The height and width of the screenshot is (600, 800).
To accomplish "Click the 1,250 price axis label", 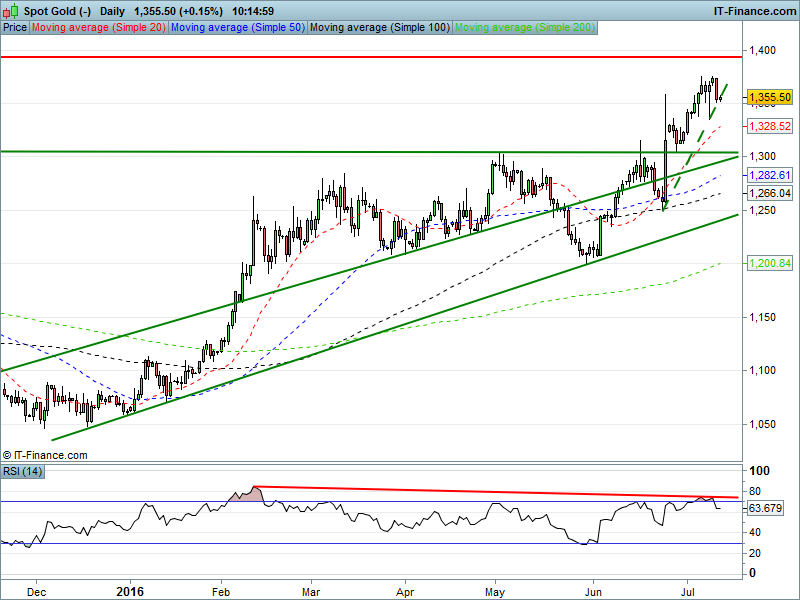I will tap(762, 210).
